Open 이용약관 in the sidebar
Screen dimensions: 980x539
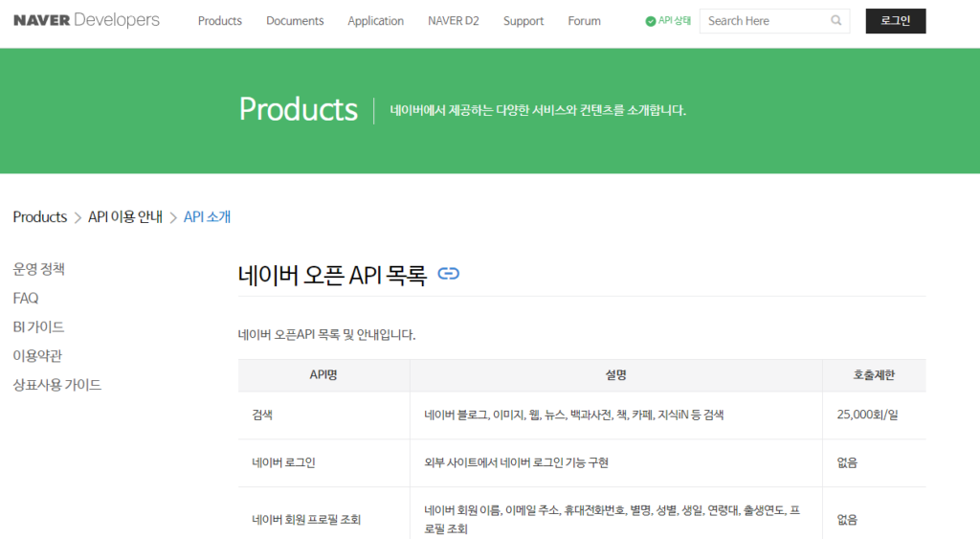(x=37, y=356)
